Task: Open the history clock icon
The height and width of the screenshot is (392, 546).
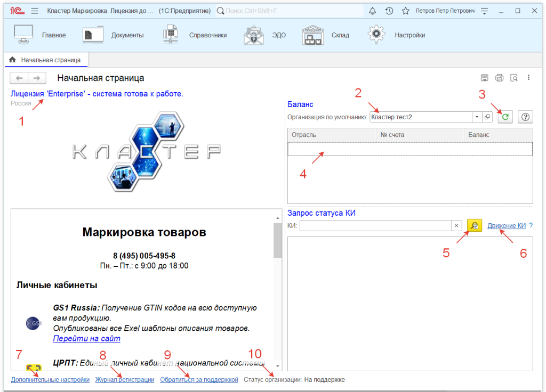Action: pos(389,11)
